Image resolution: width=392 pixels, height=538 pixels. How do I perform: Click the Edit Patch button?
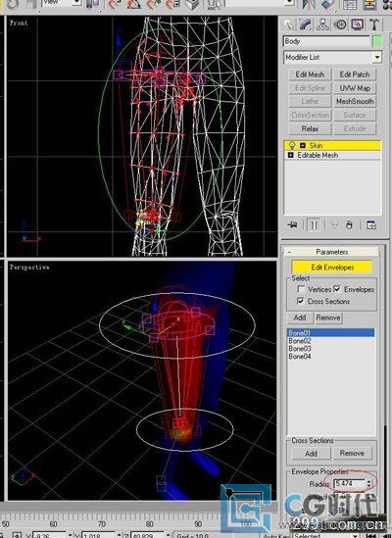click(355, 74)
